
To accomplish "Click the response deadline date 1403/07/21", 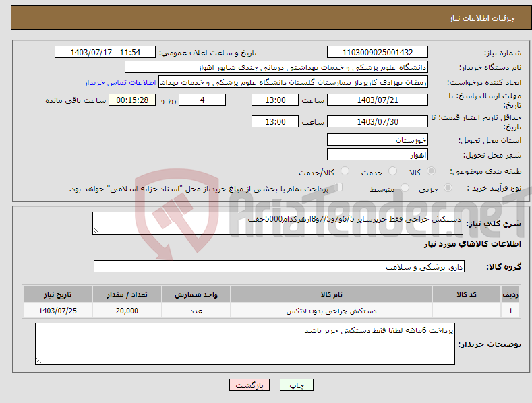I will click(378, 100).
